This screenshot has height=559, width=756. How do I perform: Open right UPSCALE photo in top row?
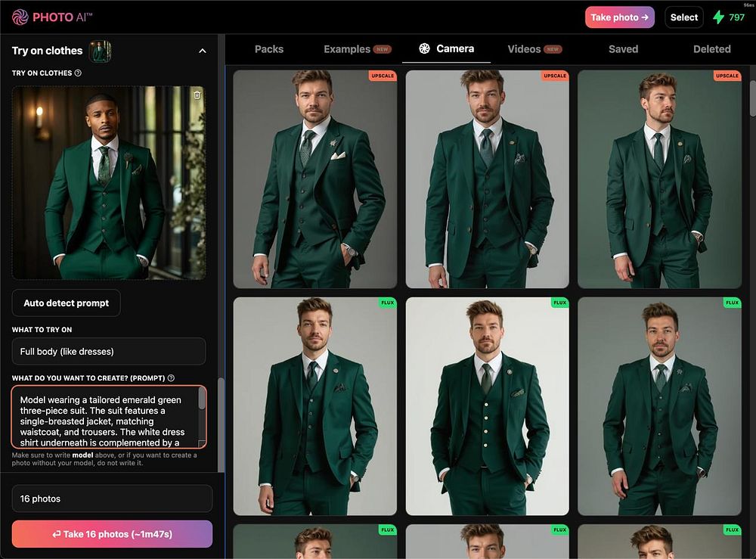pyautogui.click(x=659, y=179)
